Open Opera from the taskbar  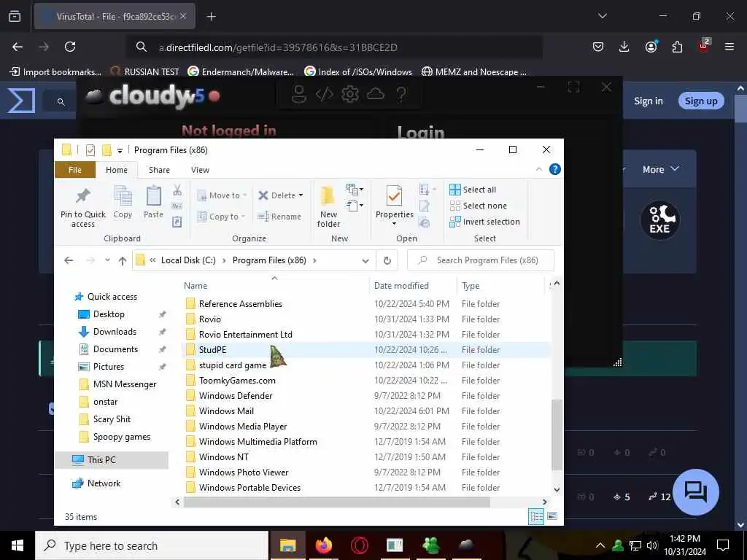tap(359, 545)
